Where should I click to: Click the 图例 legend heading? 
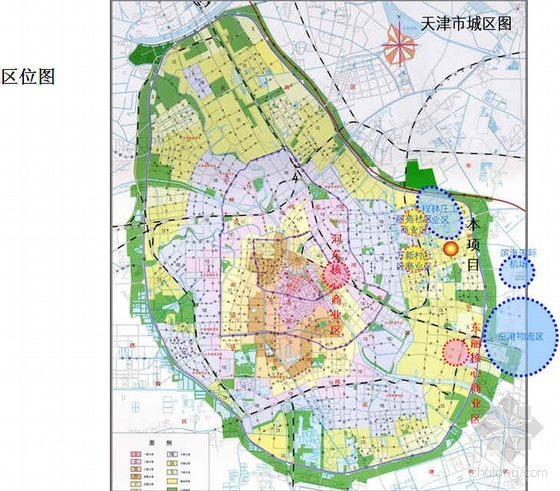(160, 443)
